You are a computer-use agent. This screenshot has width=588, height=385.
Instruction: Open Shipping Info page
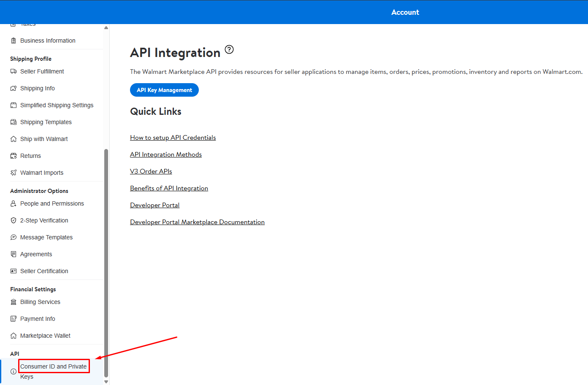click(x=38, y=88)
